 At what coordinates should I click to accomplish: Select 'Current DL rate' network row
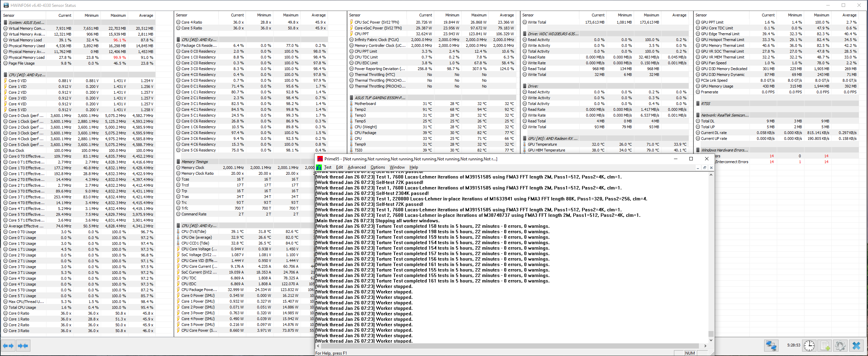pyautogui.click(x=777, y=133)
